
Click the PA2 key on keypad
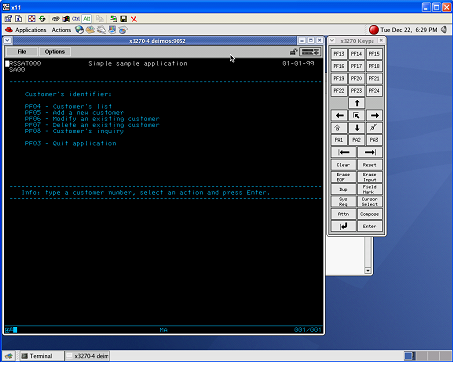tap(356, 140)
